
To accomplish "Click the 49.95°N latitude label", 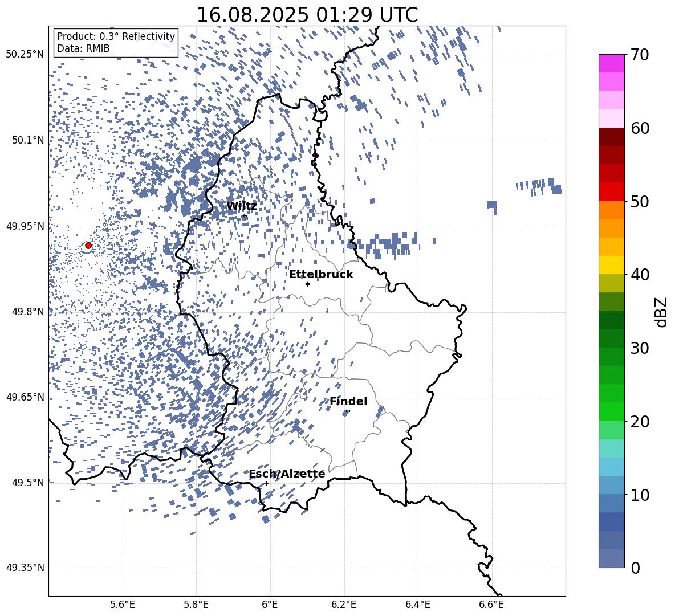I will coord(25,226).
